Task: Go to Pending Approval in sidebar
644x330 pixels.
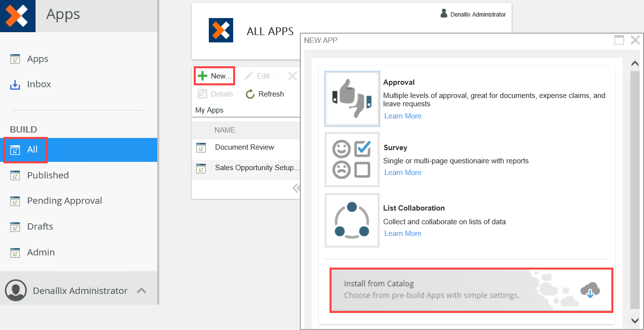Action: tap(64, 201)
